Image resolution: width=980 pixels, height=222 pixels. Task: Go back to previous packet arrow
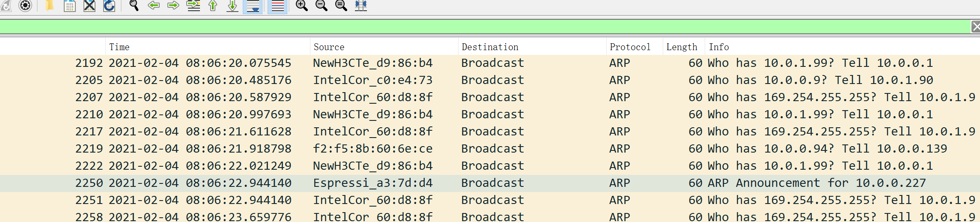[153, 6]
